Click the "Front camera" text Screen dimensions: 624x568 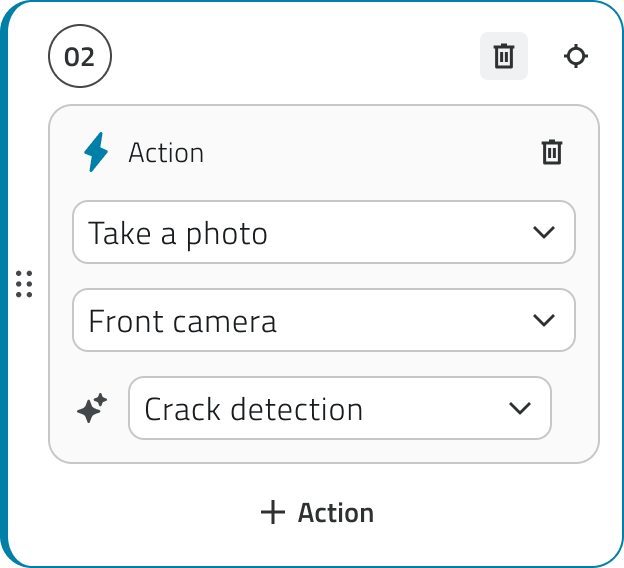(182, 322)
